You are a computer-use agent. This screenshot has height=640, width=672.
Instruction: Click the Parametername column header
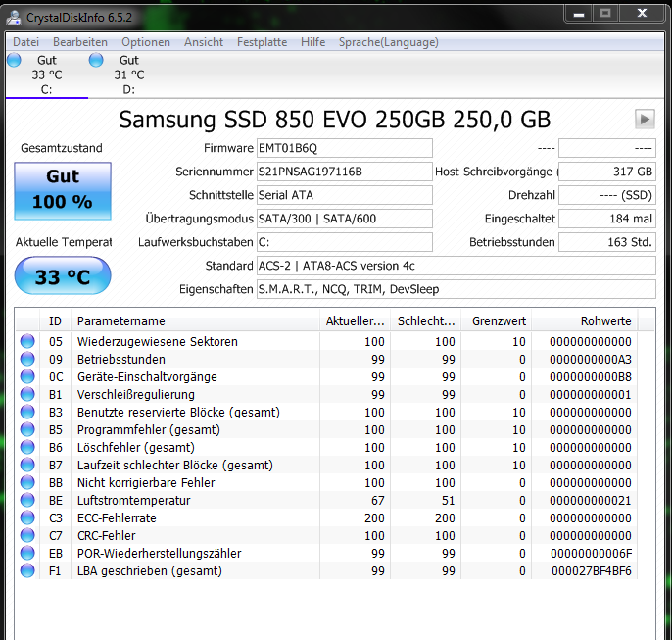coord(196,321)
